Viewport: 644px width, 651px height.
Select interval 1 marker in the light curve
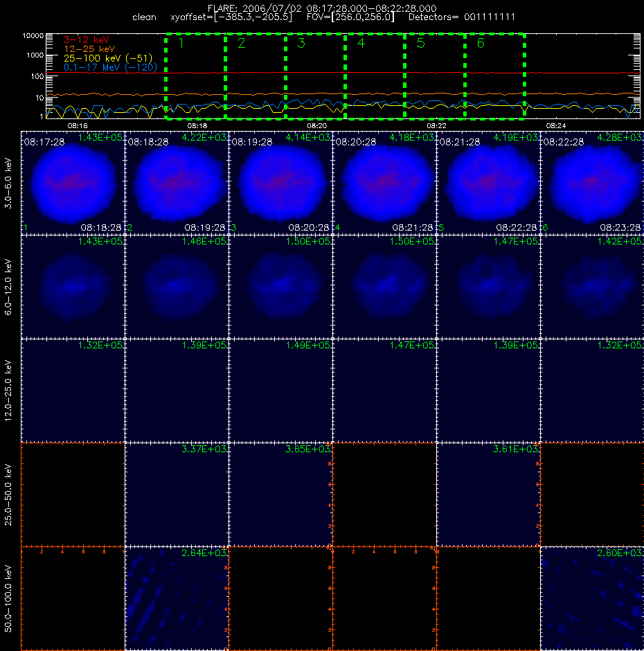tap(195, 76)
